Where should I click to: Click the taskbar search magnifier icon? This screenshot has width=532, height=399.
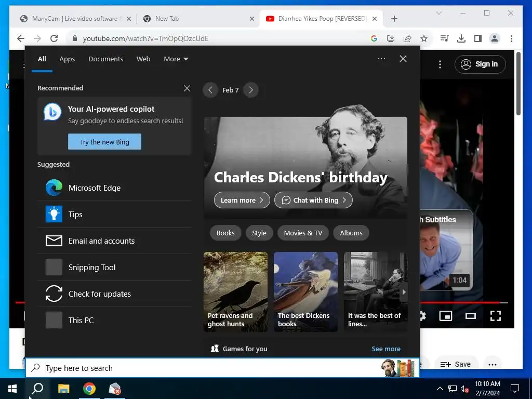(37, 389)
